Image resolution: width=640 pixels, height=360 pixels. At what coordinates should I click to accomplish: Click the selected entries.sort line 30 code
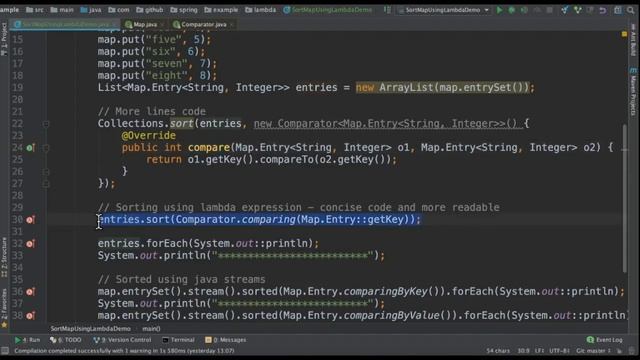point(259,220)
